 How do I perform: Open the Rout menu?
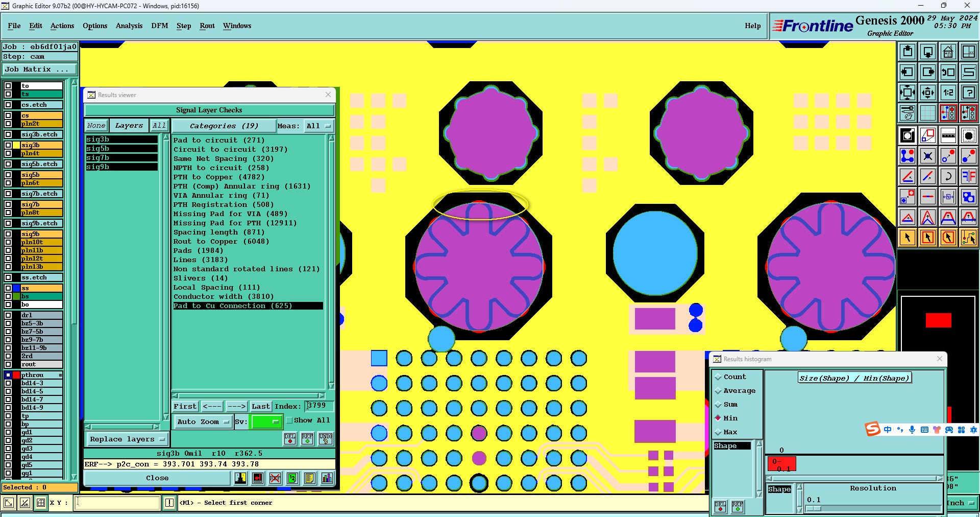(207, 26)
